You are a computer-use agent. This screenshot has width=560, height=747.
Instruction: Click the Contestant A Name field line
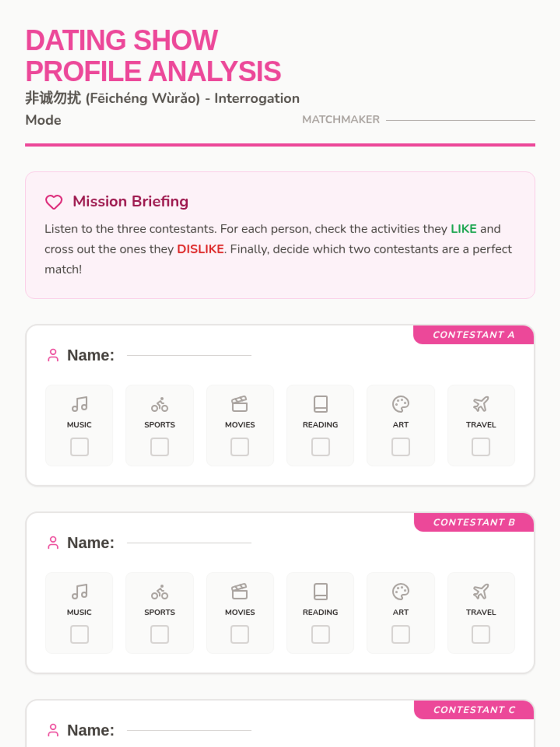click(189, 355)
